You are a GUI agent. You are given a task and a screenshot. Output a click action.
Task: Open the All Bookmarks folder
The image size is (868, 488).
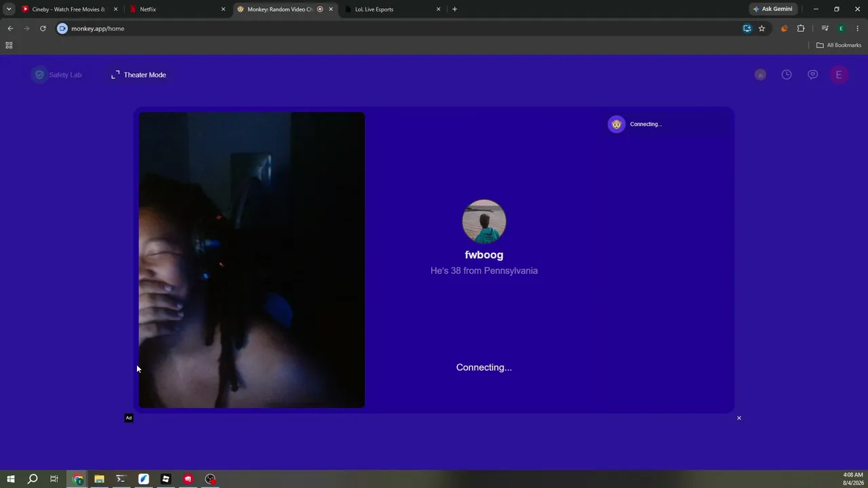[x=839, y=45]
